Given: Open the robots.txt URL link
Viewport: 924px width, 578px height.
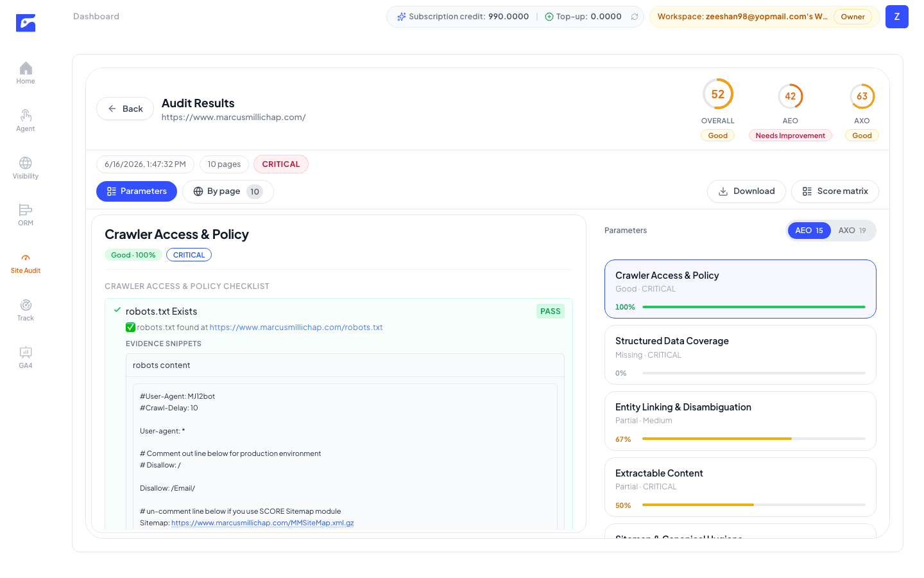Looking at the screenshot, I should (x=296, y=328).
